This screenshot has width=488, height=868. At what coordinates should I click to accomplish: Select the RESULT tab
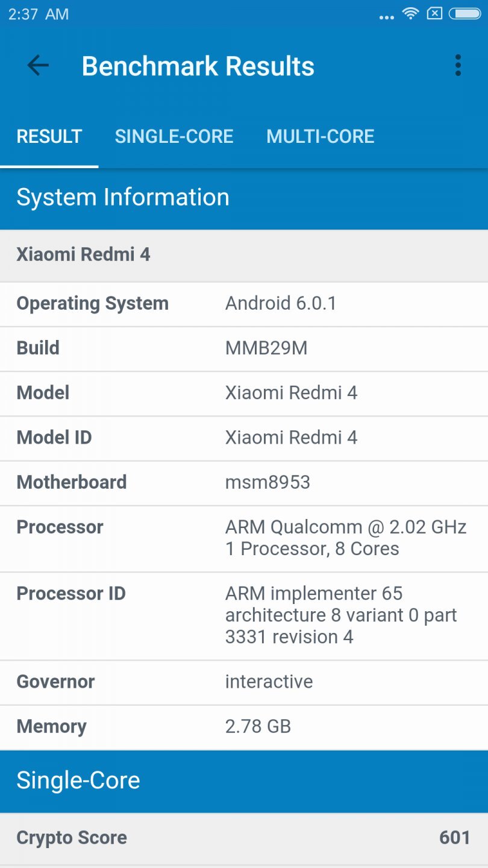click(x=49, y=136)
